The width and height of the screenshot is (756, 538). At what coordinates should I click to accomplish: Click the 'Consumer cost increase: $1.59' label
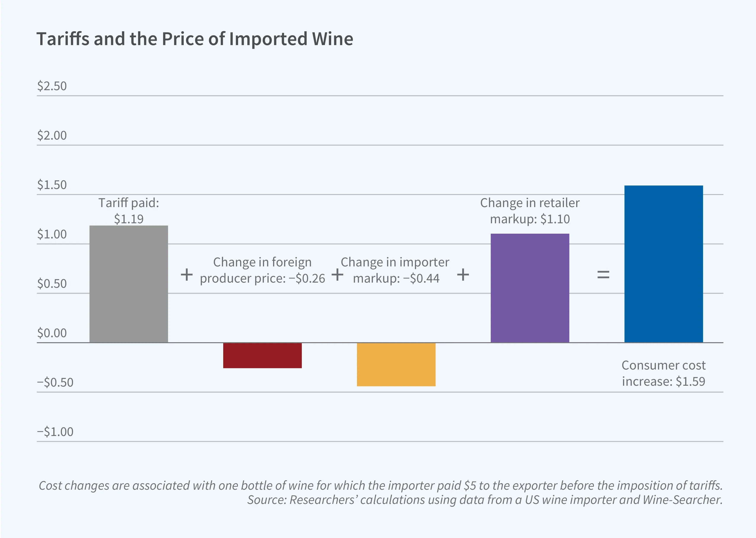click(663, 373)
